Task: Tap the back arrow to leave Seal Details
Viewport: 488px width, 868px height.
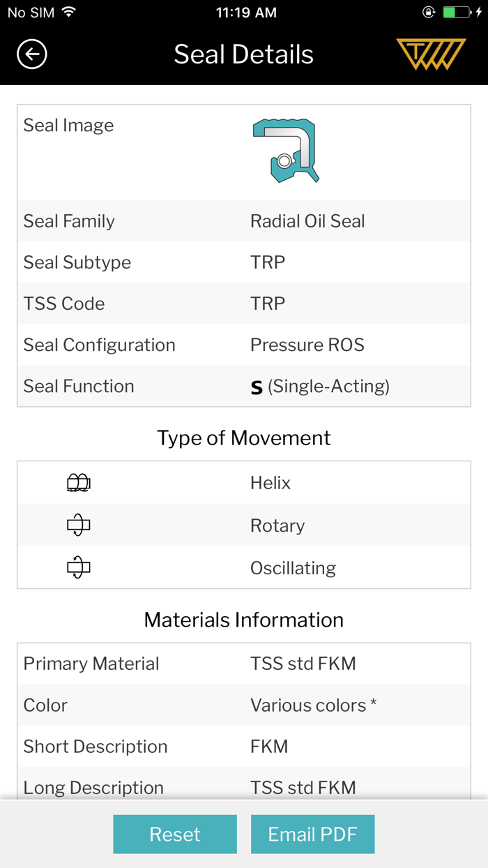Action: click(31, 54)
